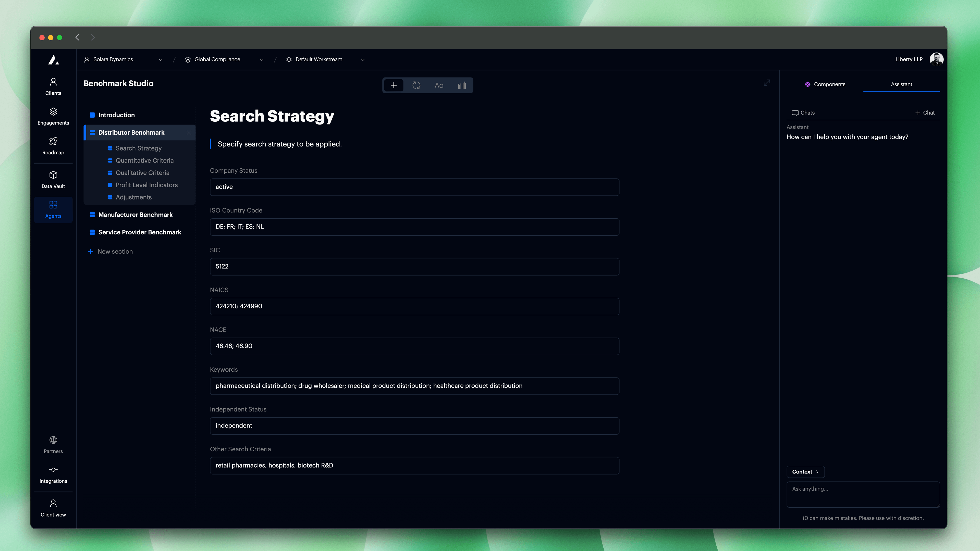Open the Context selector above the chat box
Image resolution: width=980 pixels, height=551 pixels.
tap(805, 471)
